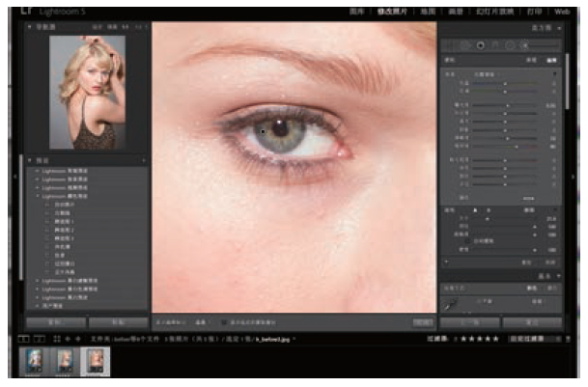Select the first filmstrip thumbnail

[34, 362]
